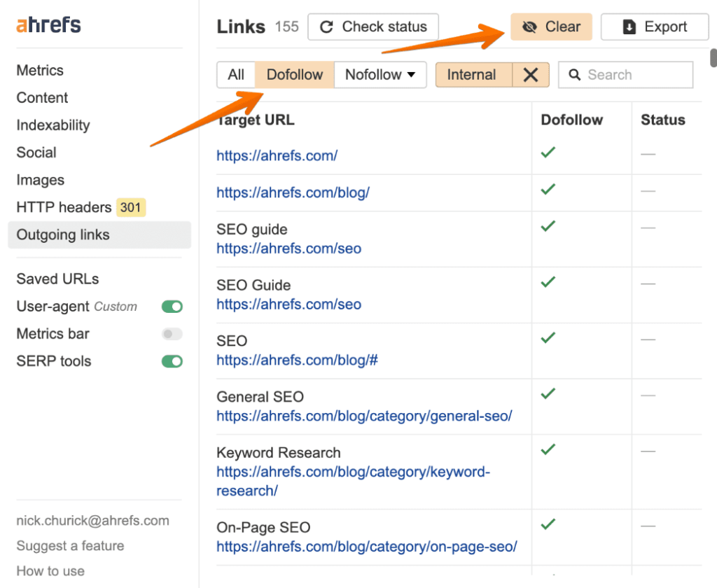This screenshot has width=717, height=588.
Task: Open Metrics in the sidebar
Action: pos(40,71)
